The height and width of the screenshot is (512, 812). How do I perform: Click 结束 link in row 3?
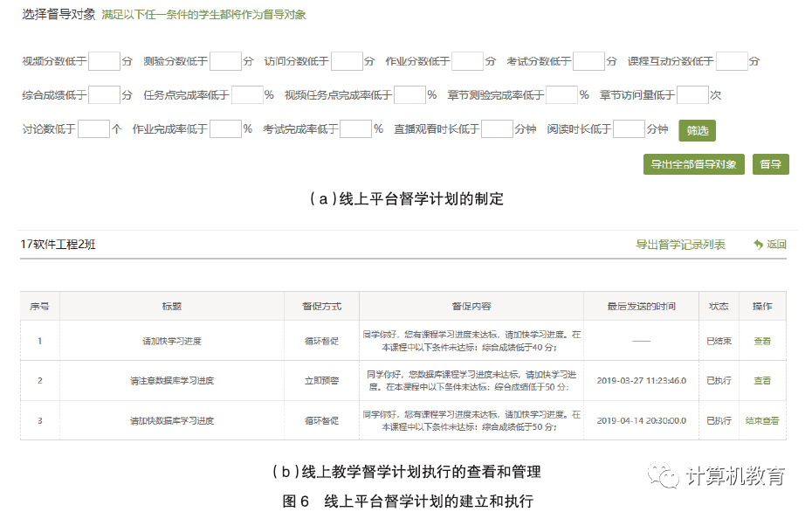click(754, 420)
